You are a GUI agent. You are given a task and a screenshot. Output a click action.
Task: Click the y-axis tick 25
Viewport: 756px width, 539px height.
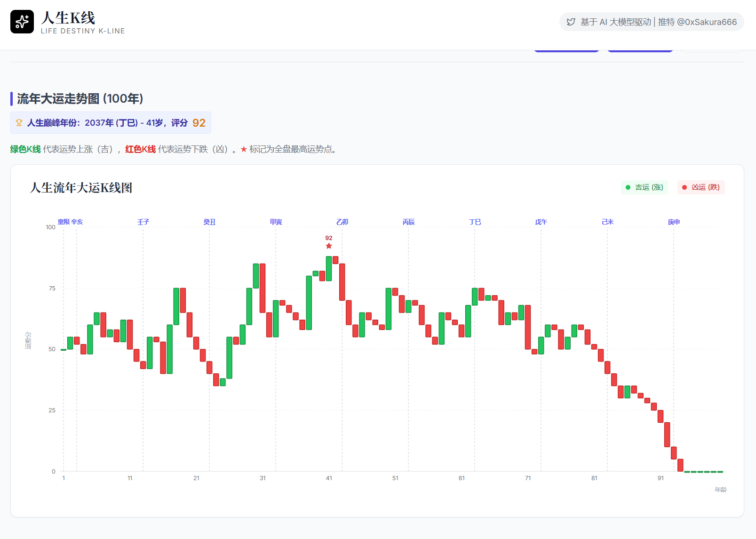[52, 410]
